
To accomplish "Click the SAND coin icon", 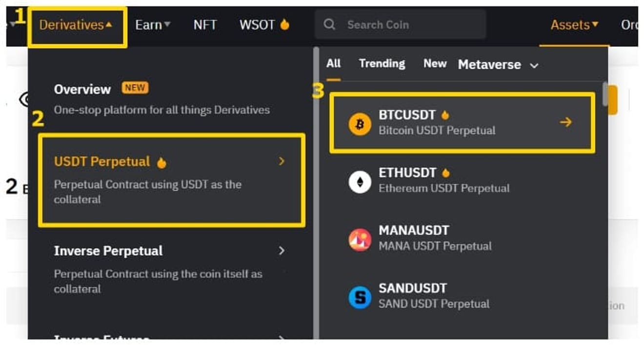I will [x=360, y=297].
